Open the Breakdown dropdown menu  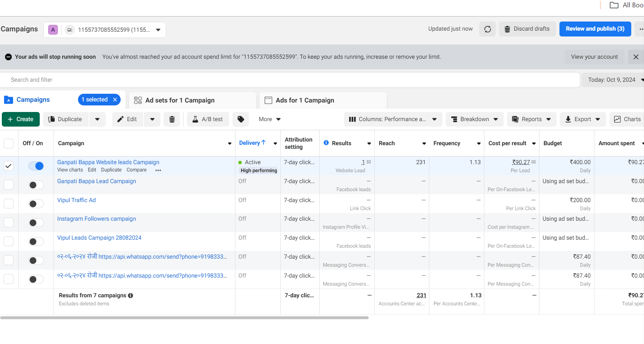click(474, 119)
